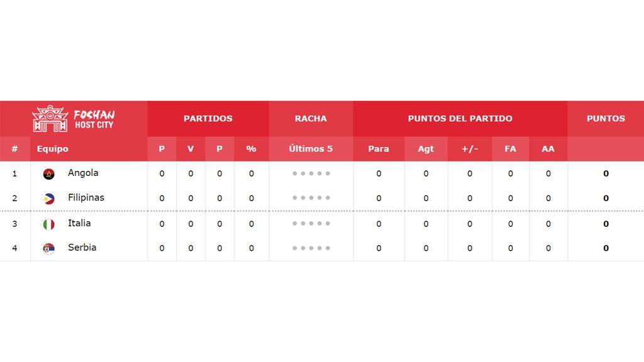Click the Foshan Host City logo
Screen dimensions: 644x362
tap(74, 119)
